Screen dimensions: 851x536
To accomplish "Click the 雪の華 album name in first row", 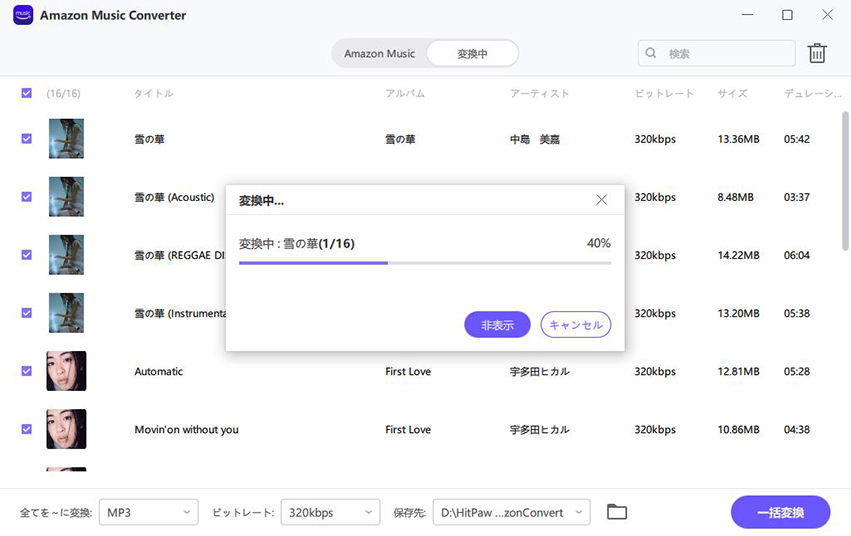I will click(400, 139).
